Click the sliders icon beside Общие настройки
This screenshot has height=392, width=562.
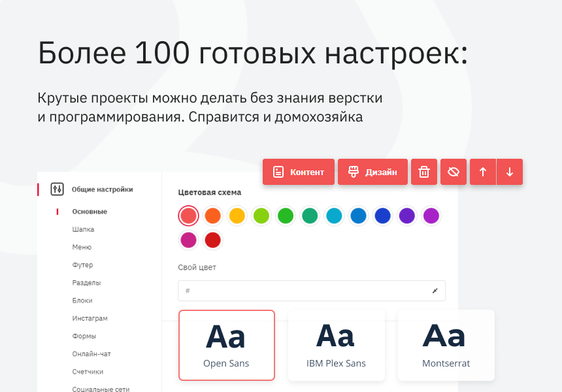click(x=57, y=189)
